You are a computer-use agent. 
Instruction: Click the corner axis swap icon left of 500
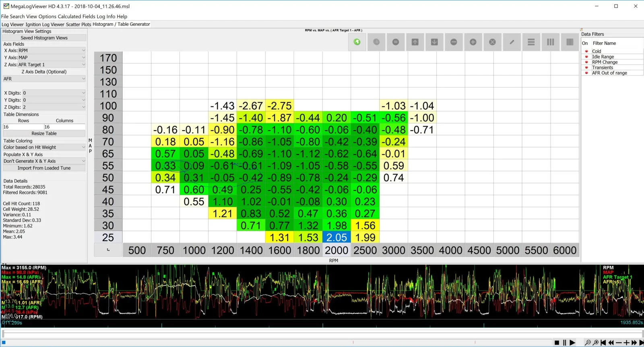coord(108,250)
